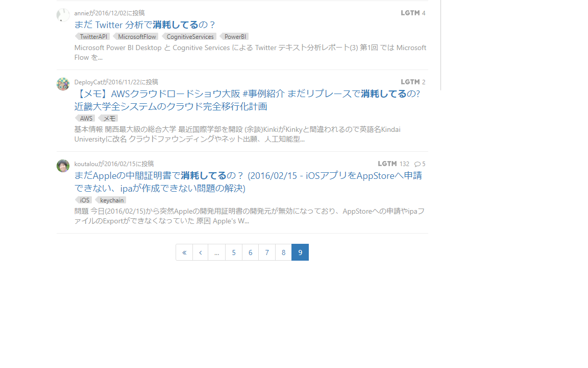Image resolution: width=588 pixels, height=368 pixels.
Task: Go to page 7
Action: click(x=267, y=252)
